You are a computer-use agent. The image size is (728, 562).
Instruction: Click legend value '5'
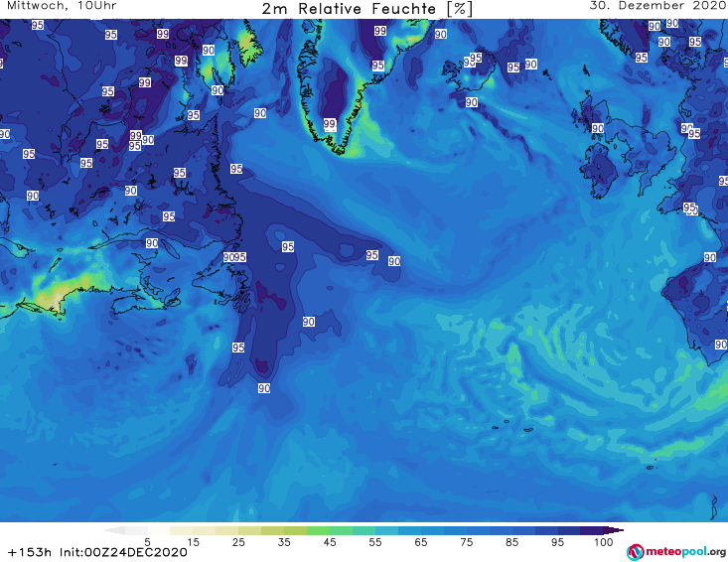148,542
